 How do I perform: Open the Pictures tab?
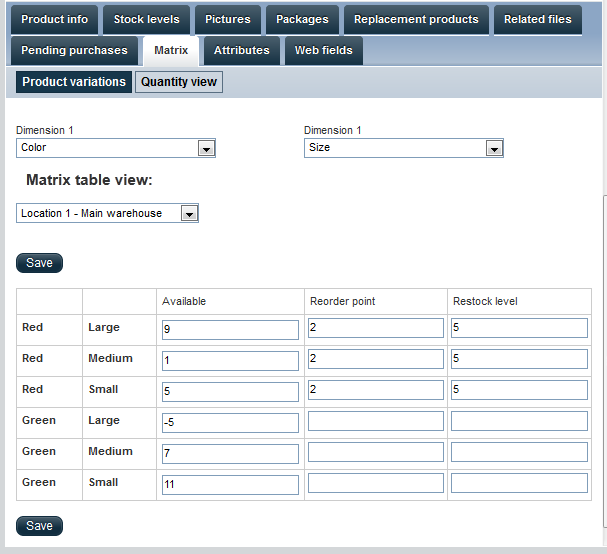pos(228,20)
